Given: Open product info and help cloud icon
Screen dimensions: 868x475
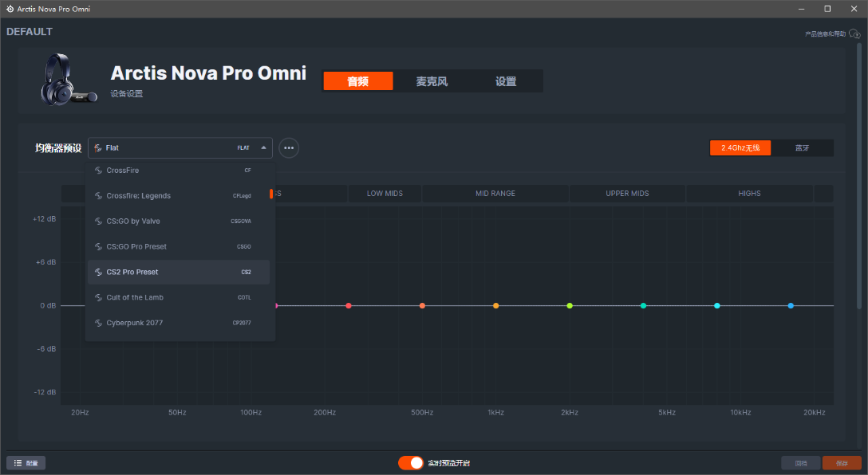Looking at the screenshot, I should click(854, 33).
